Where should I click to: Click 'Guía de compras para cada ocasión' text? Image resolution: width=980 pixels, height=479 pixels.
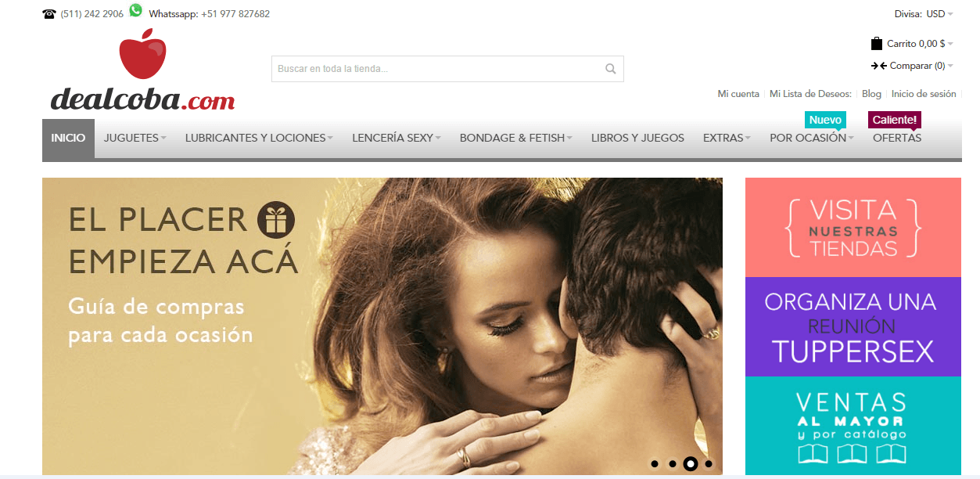[160, 321]
